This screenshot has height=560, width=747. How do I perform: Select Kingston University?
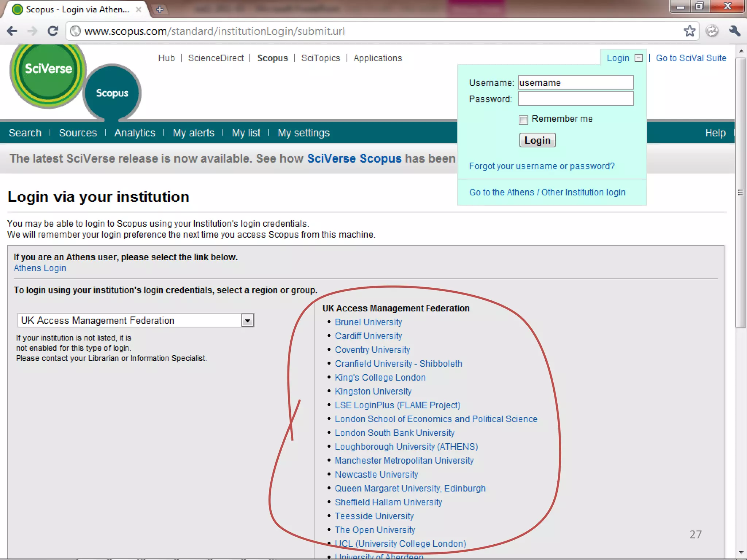coord(373,391)
